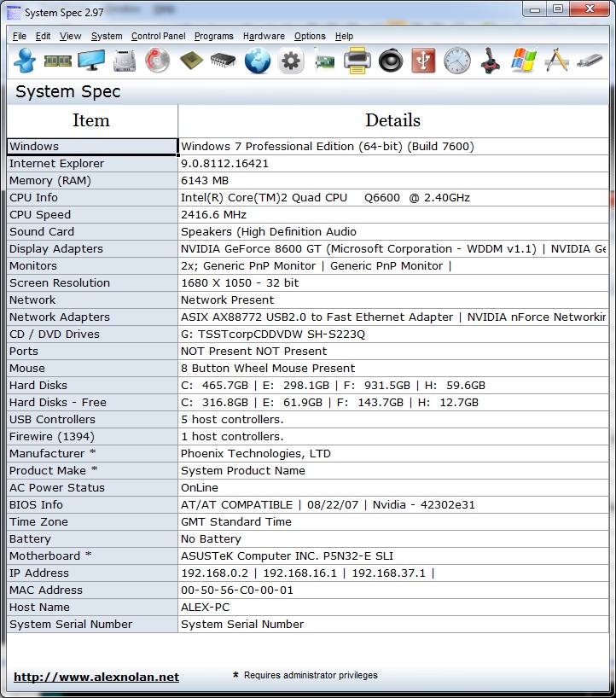Click the Windows flag toolbar icon

(523, 61)
